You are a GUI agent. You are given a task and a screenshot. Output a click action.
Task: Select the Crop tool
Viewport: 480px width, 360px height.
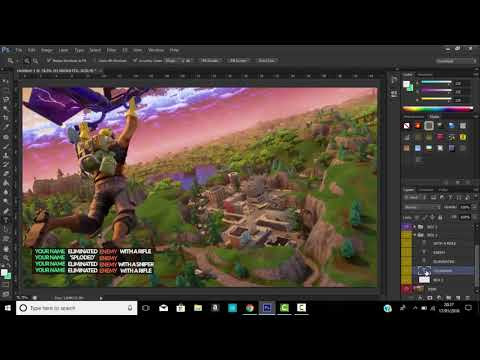coord(6,118)
